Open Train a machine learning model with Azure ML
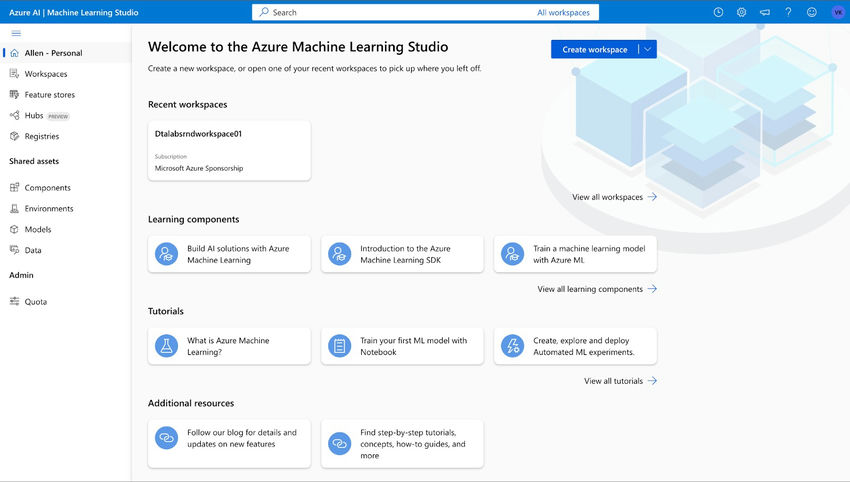Image resolution: width=850 pixels, height=482 pixels. click(575, 254)
